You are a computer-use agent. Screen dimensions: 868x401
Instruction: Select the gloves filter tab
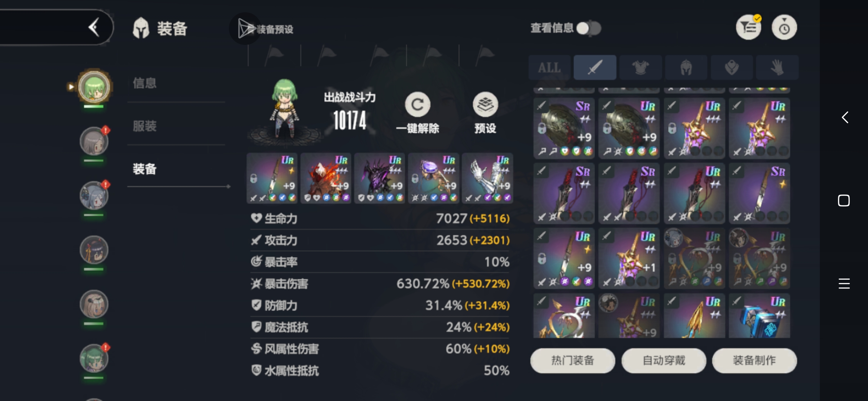pos(777,68)
